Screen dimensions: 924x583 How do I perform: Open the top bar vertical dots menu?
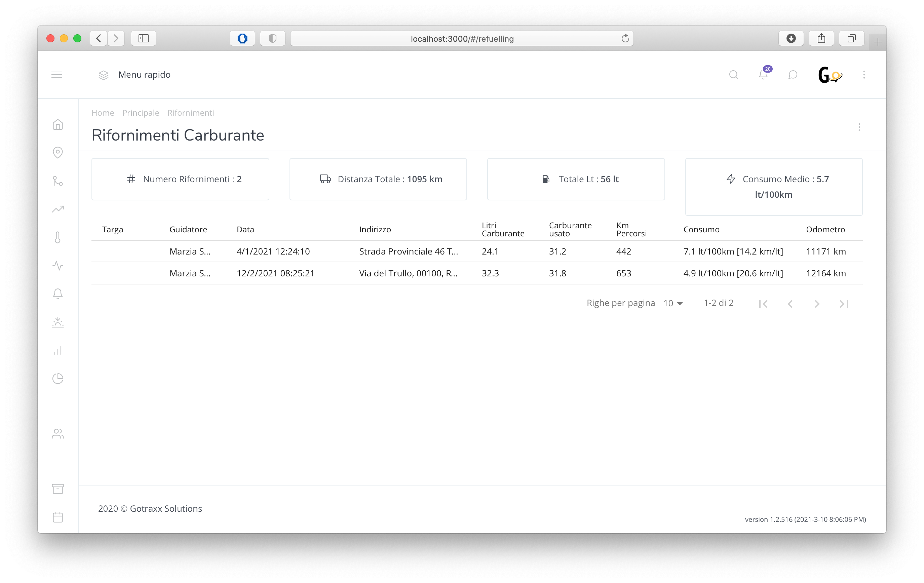pos(864,75)
